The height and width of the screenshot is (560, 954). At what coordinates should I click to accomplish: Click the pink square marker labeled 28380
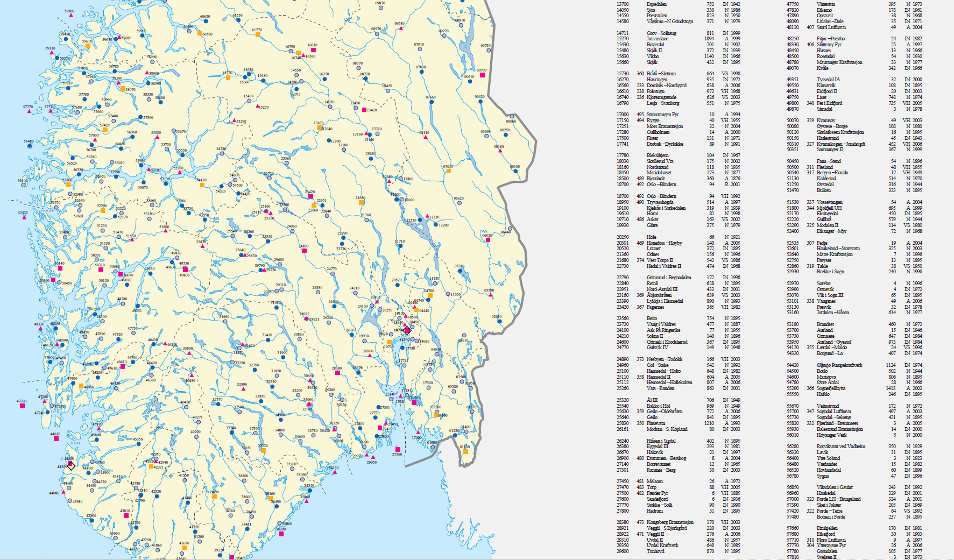(337, 372)
